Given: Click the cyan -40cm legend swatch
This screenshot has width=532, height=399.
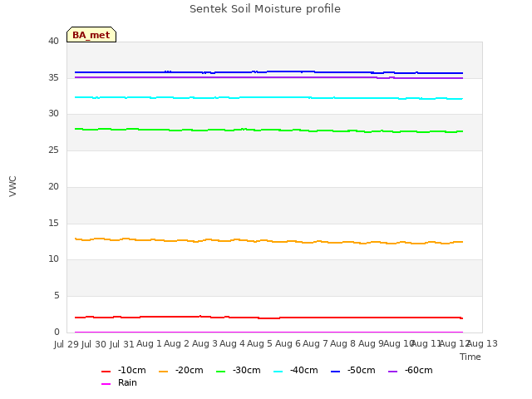Looking at the screenshot, I should (278, 372).
